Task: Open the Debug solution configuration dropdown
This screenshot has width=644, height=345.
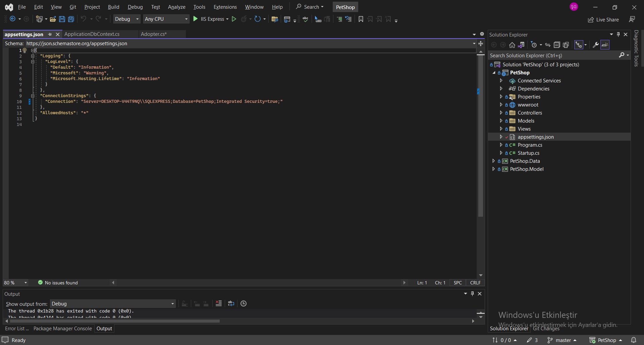Action: pyautogui.click(x=127, y=19)
